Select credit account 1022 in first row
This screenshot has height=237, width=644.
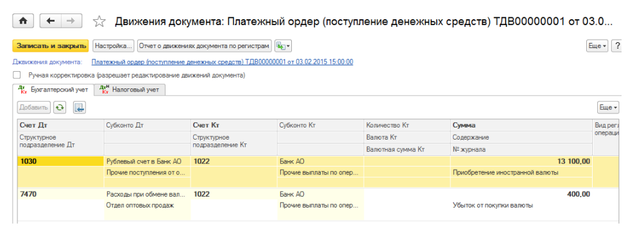pyautogui.click(x=233, y=161)
